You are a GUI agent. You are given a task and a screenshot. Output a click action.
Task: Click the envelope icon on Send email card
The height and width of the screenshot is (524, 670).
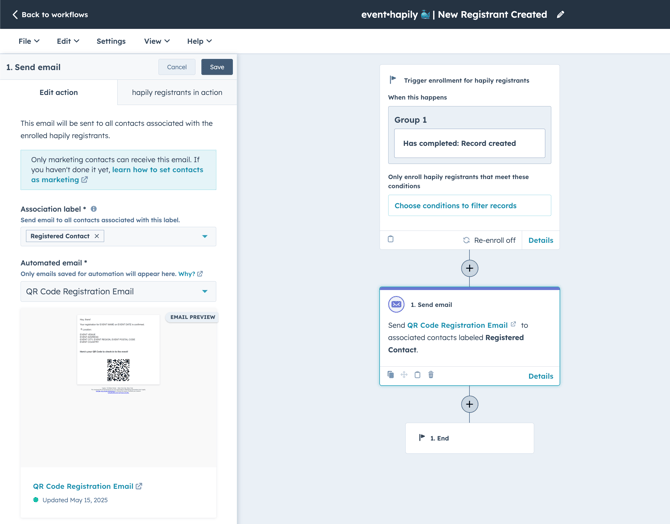396,304
